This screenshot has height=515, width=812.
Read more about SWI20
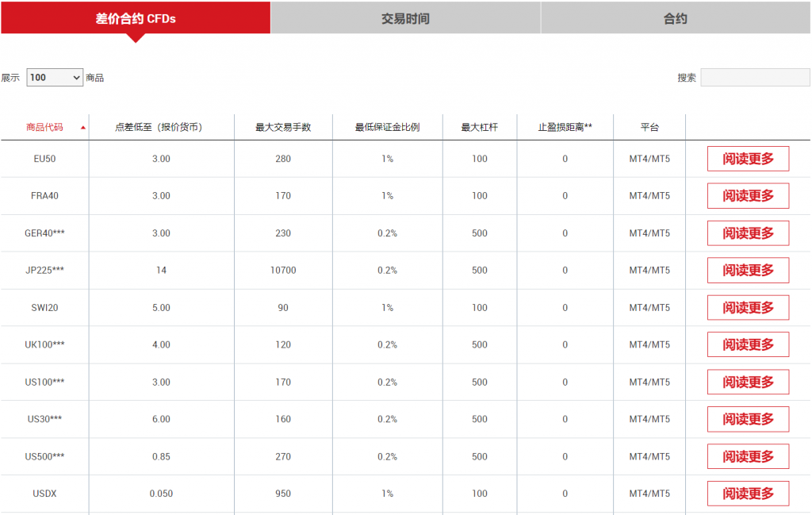coord(748,308)
